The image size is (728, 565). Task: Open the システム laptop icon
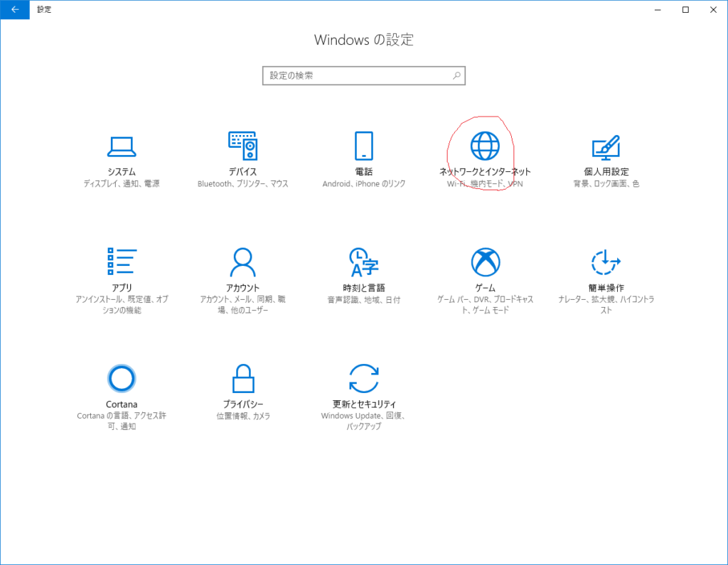[122, 146]
